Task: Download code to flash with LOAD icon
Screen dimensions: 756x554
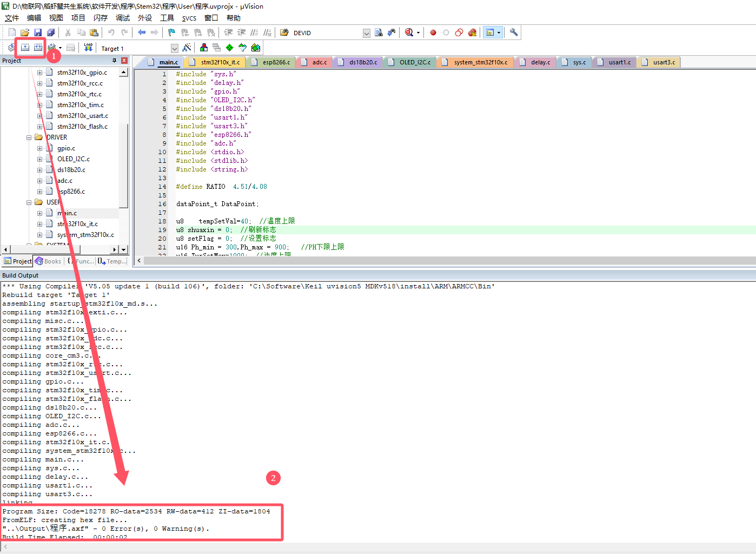Action: pyautogui.click(x=88, y=48)
